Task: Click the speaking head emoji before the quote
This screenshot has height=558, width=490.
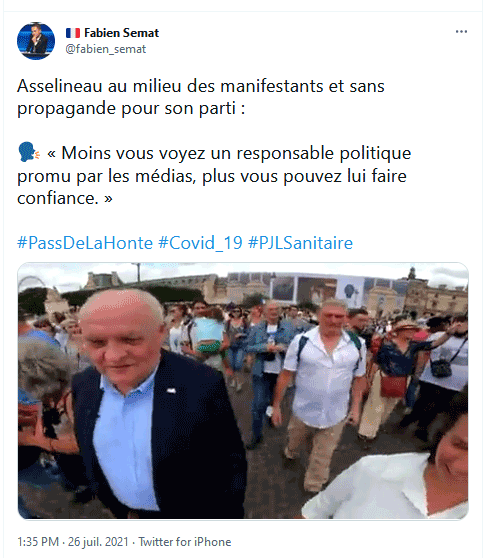Action: tap(28, 153)
